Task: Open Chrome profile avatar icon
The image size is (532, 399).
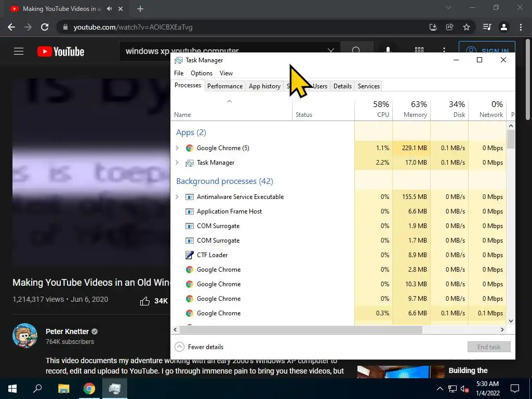Action: 504,27
